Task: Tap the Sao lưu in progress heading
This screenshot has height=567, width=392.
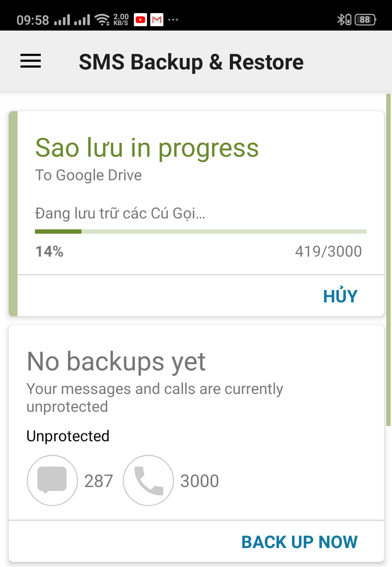Action: [x=147, y=148]
